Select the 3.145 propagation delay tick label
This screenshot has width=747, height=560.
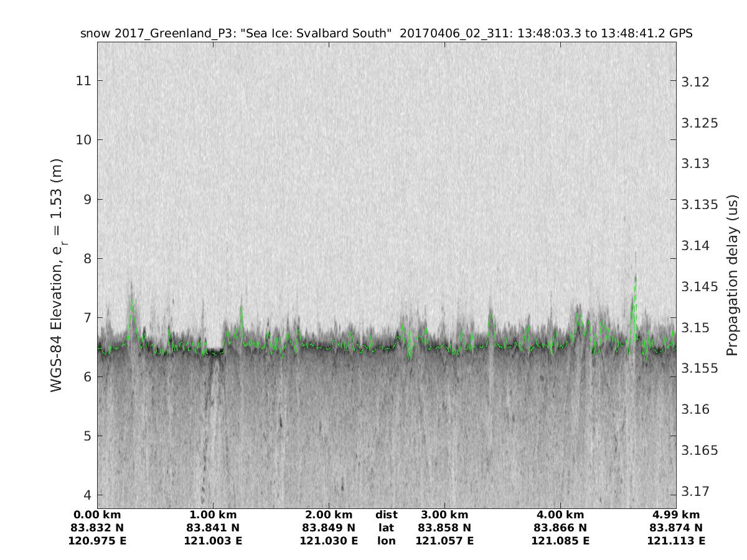click(x=700, y=287)
